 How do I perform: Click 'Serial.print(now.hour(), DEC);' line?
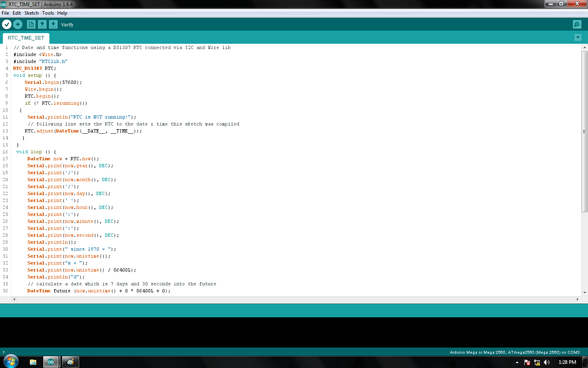click(x=70, y=207)
